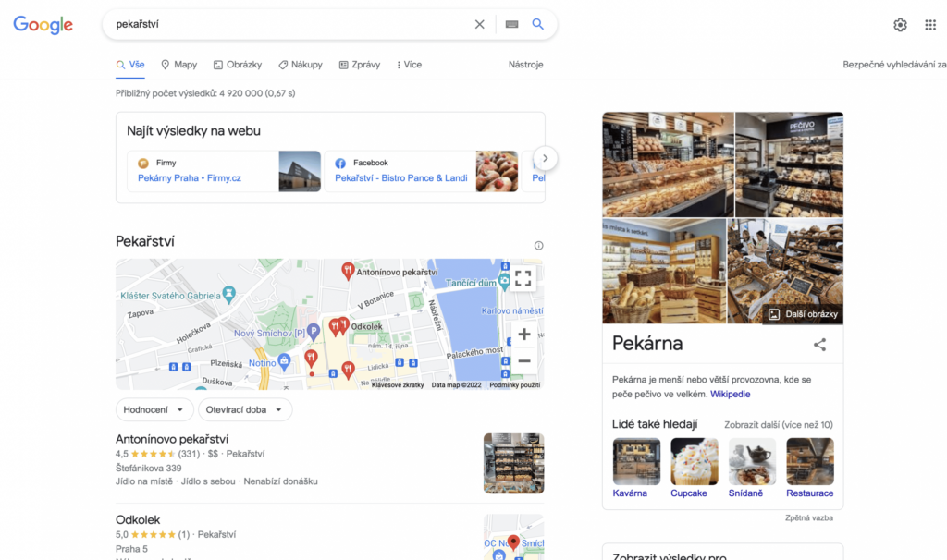This screenshot has width=947, height=560.
Task: Open the Hodnocení filter dropdown
Action: point(154,409)
